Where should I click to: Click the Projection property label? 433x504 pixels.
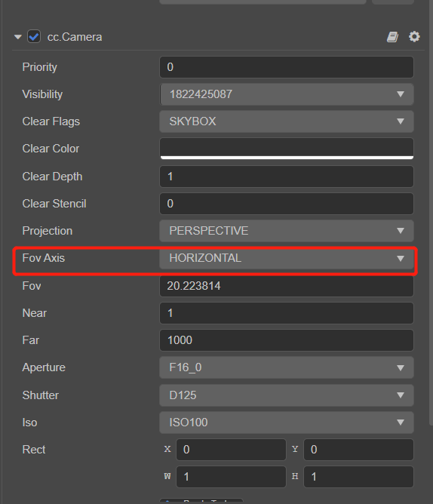(x=48, y=231)
